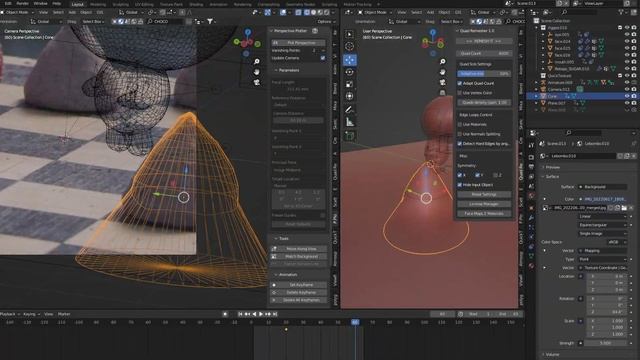Screen dimensions: 640x360
Task: Select the Transform tool in right viewport
Action: point(349,96)
